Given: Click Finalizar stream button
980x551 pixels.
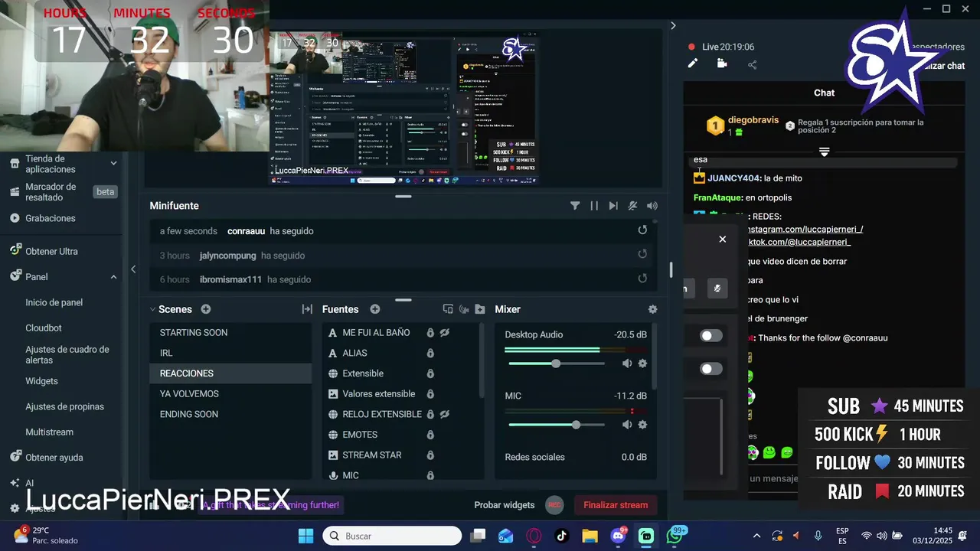Looking at the screenshot, I should pos(616,505).
